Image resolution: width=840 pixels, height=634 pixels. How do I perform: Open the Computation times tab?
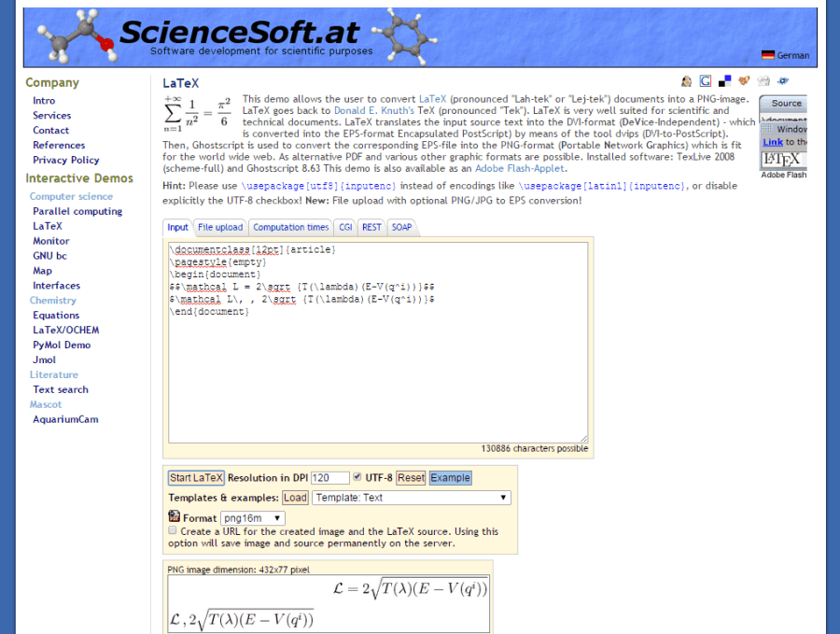click(291, 227)
